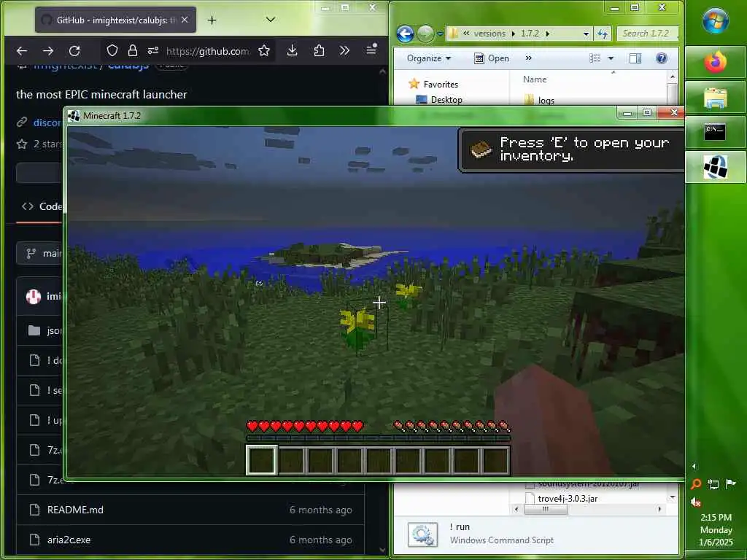Open the Code tab on GitHub

tap(42, 206)
